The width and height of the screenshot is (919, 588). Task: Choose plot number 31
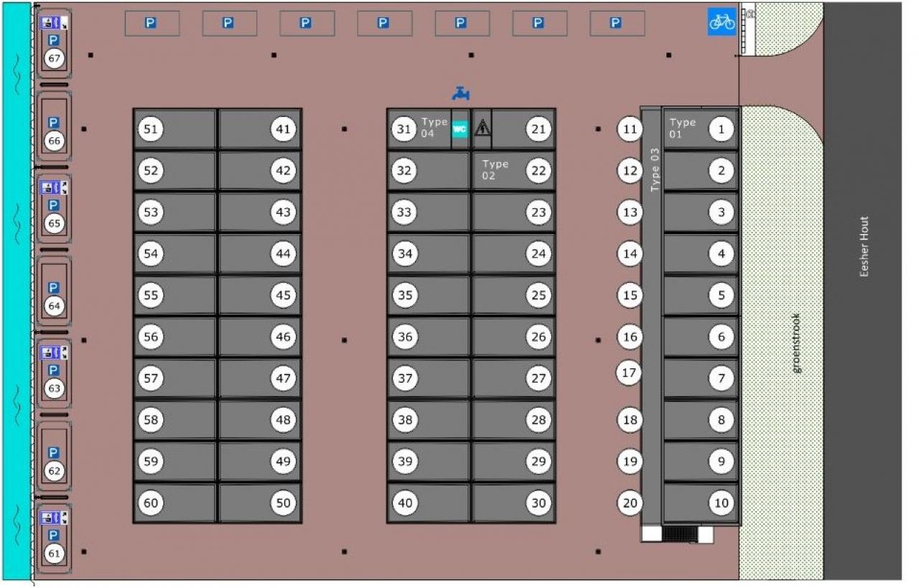[x=406, y=129]
